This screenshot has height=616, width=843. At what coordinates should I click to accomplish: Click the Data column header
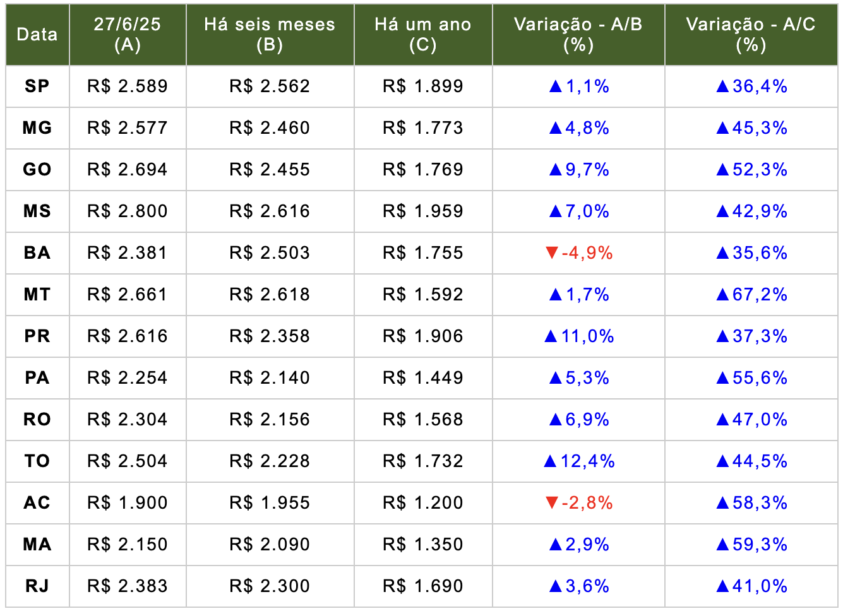point(37,35)
